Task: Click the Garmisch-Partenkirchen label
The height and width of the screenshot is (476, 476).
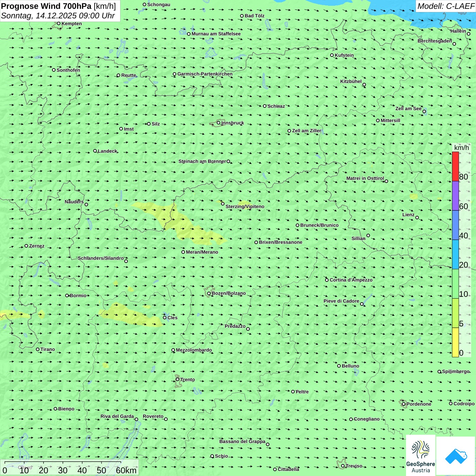Action: pos(205,74)
